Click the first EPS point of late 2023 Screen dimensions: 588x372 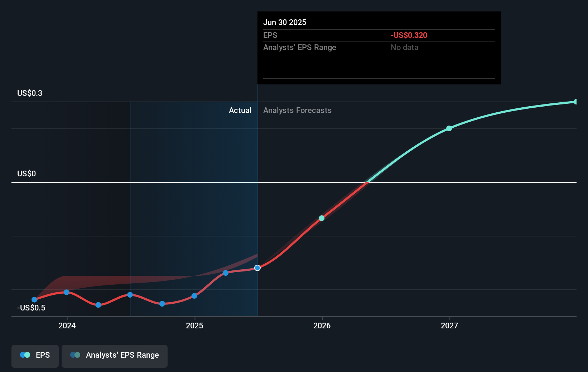click(x=34, y=300)
